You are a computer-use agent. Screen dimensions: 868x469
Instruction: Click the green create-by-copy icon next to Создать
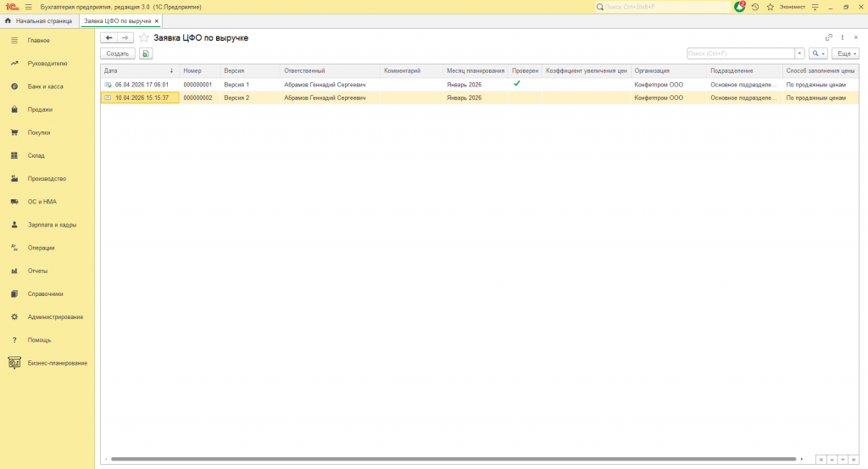click(x=146, y=53)
